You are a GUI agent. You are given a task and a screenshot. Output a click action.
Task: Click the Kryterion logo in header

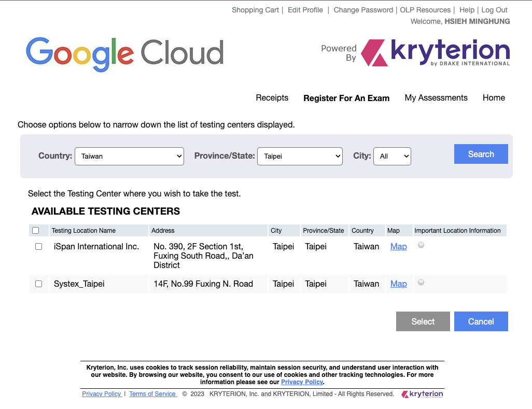coord(436,52)
